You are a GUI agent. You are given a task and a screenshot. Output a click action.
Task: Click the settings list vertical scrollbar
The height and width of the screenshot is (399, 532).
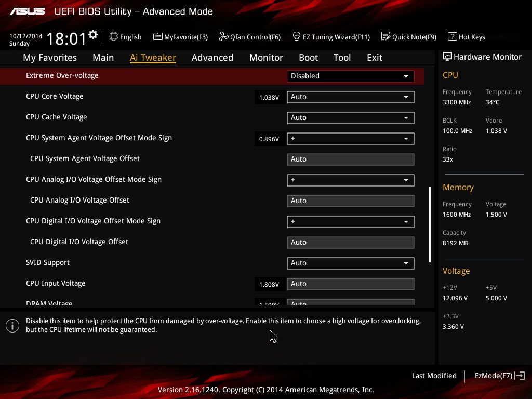430,224
